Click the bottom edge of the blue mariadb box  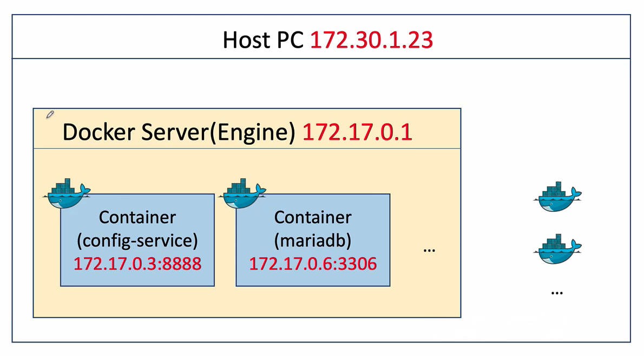pos(313,286)
